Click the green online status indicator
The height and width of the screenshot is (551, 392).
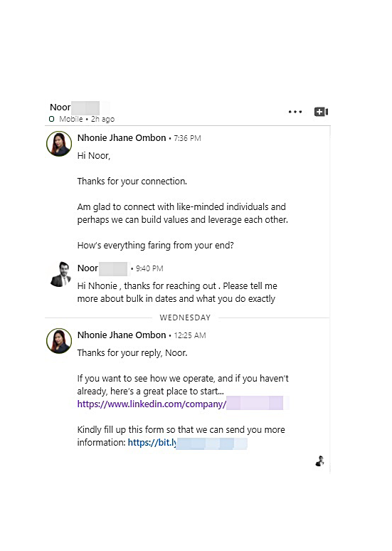point(52,119)
